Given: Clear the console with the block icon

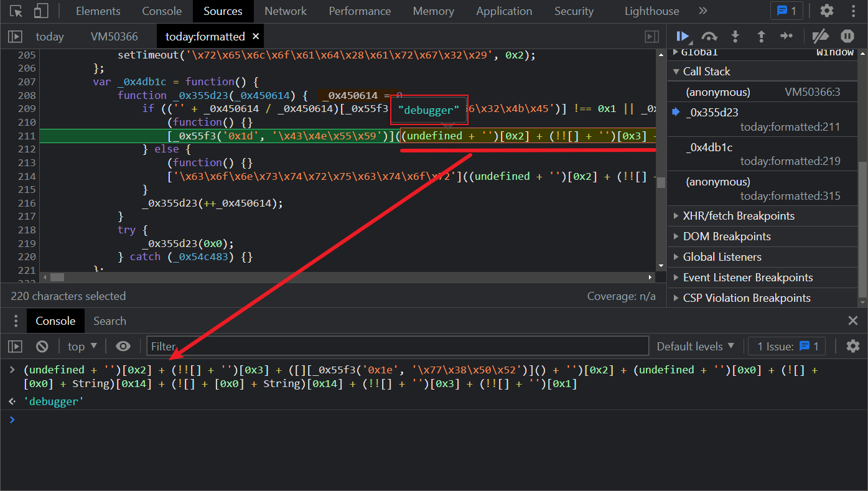Looking at the screenshot, I should 42,346.
